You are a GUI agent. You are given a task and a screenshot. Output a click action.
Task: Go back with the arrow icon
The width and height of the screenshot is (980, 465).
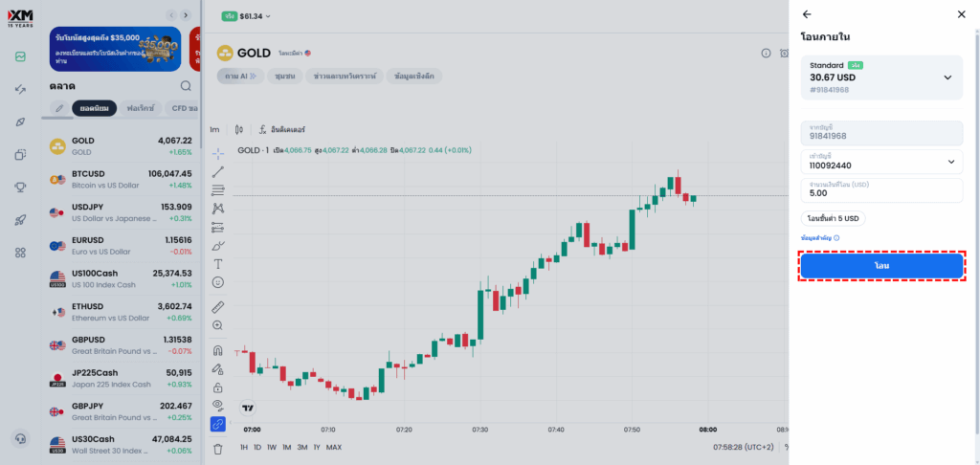[x=807, y=14]
